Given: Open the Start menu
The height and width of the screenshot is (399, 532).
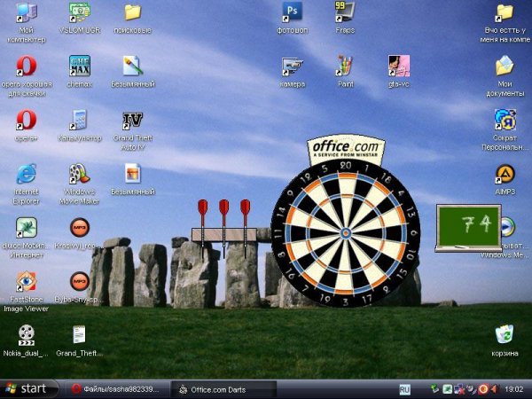Looking at the screenshot, I should 27,388.
